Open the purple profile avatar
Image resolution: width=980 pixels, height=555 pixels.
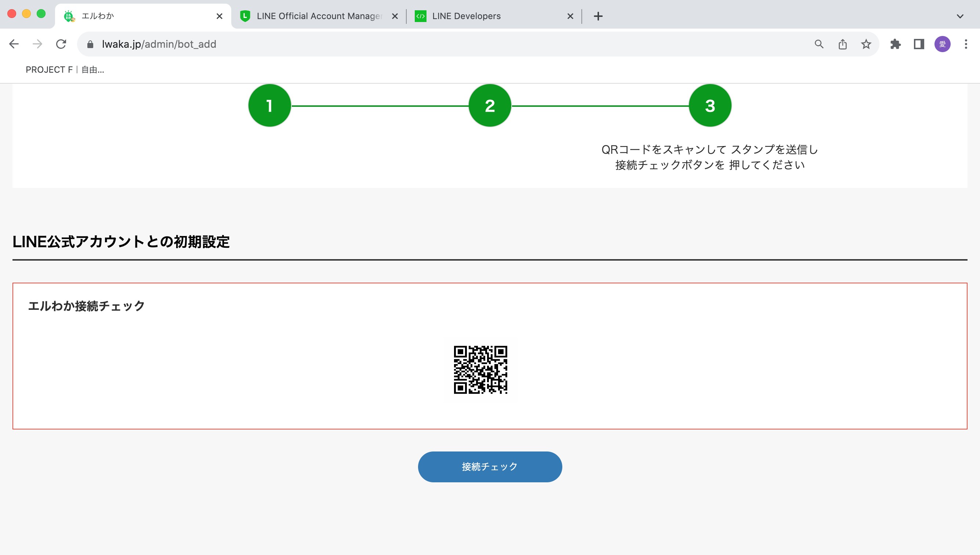coord(942,44)
